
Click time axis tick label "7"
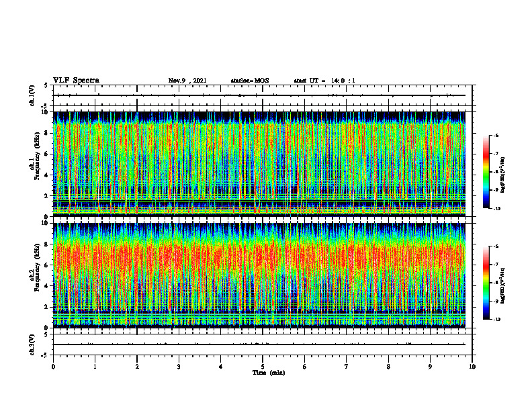[347, 367]
